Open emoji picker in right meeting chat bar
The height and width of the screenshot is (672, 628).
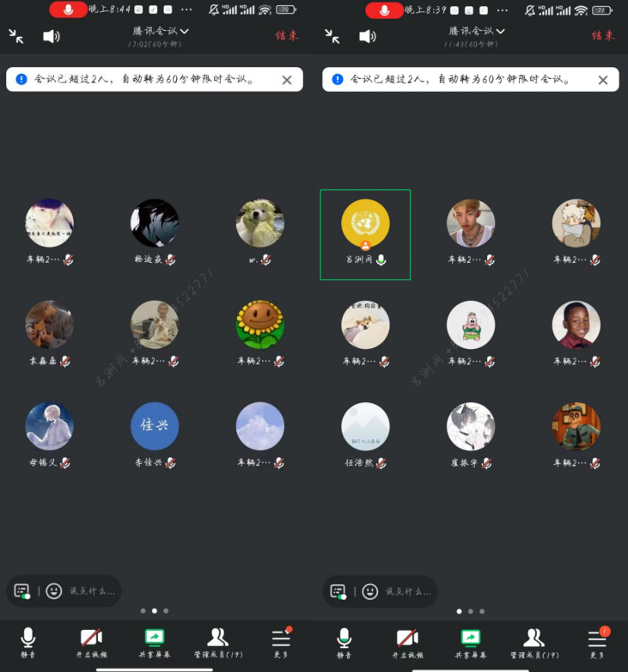pos(370,591)
